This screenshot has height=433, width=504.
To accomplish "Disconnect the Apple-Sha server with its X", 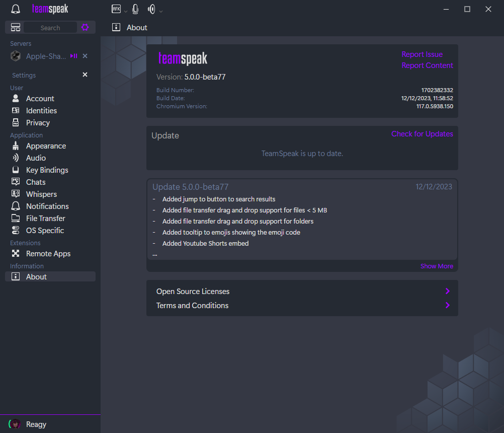I will click(85, 56).
